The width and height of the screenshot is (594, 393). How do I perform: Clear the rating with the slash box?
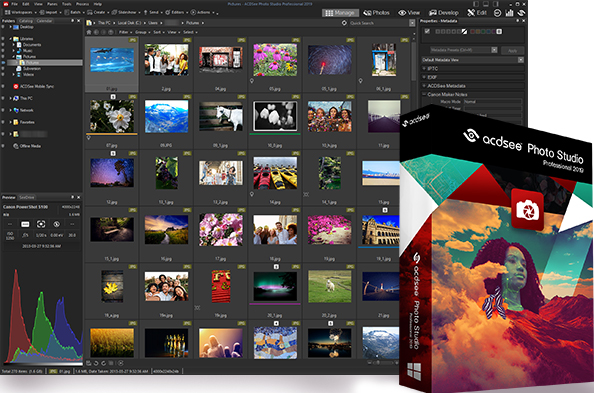(x=464, y=32)
